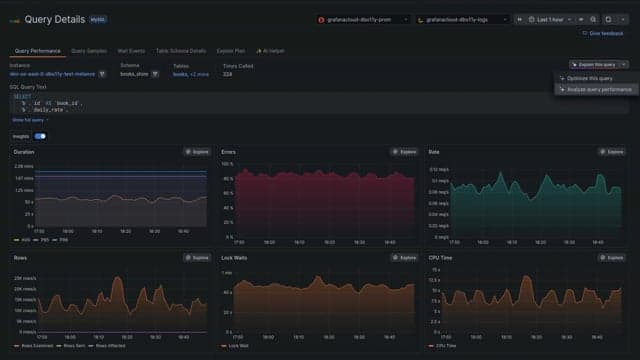This screenshot has height=360, width=640.
Task: Click the SQL query text code block
Action: click(318, 103)
